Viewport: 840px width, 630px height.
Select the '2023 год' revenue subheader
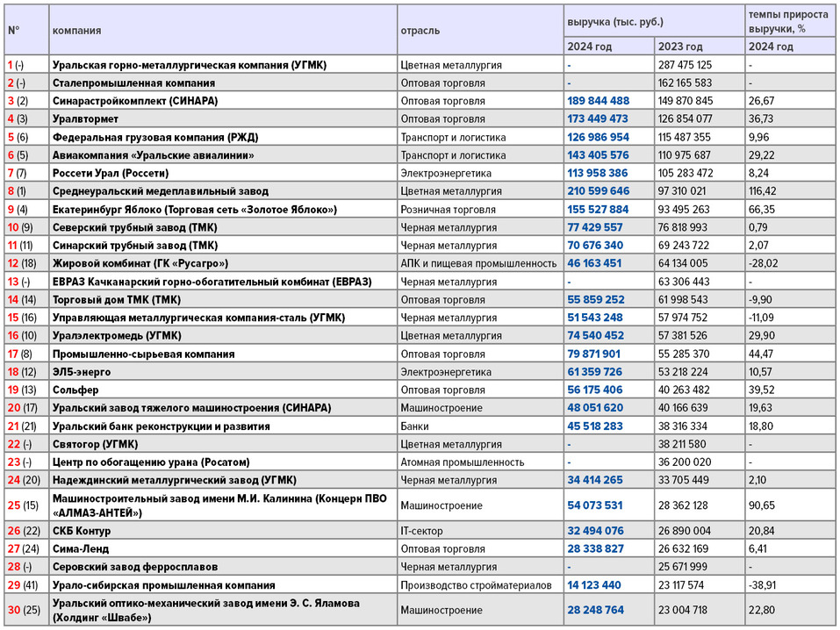tap(680, 47)
